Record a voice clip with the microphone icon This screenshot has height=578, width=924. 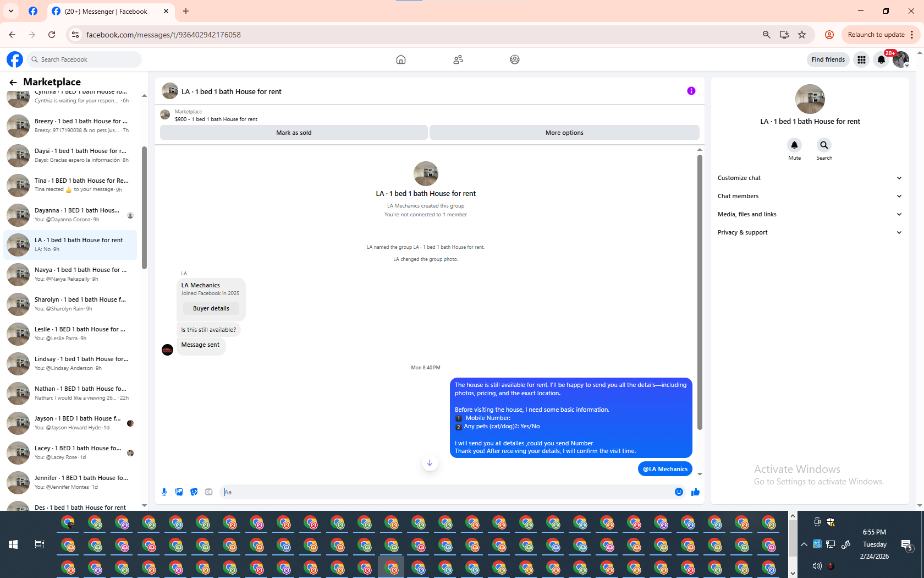(164, 492)
